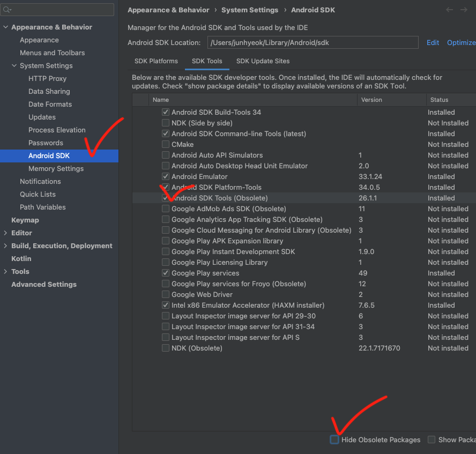Check Layout Inspector image server API S checkbox
The height and width of the screenshot is (454, 476).
point(166,337)
